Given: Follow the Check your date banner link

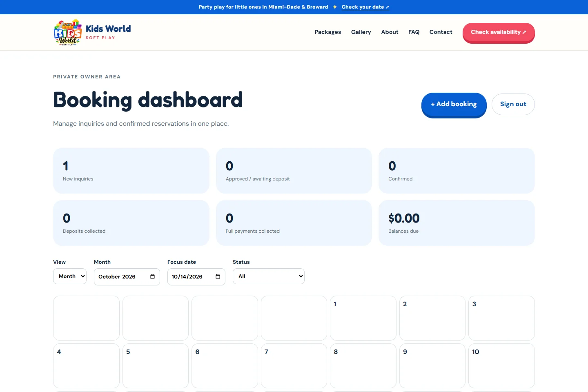Looking at the screenshot, I should [365, 7].
